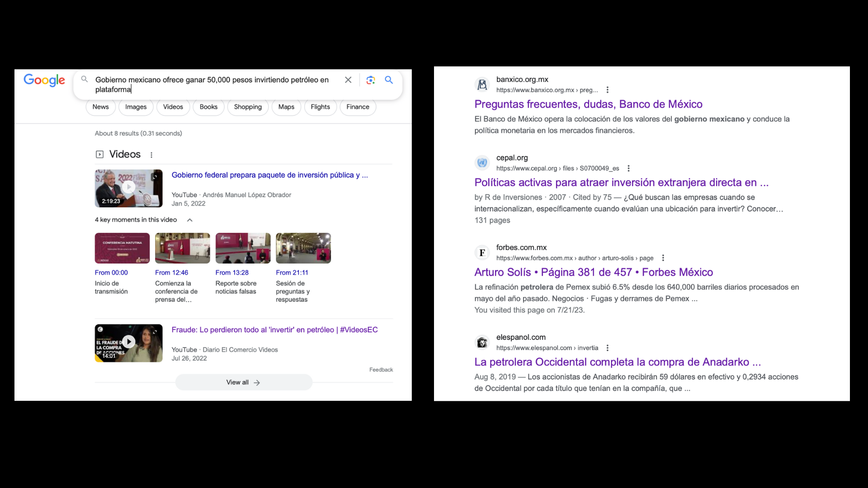The height and width of the screenshot is (488, 868).
Task: Click the elespanol.com site name
Action: (521, 338)
